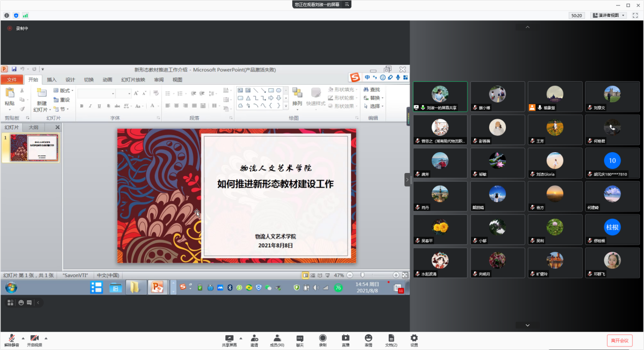Select participant tile 刘淑一的屏幕共享
This screenshot has width=644, height=350.
(440, 96)
